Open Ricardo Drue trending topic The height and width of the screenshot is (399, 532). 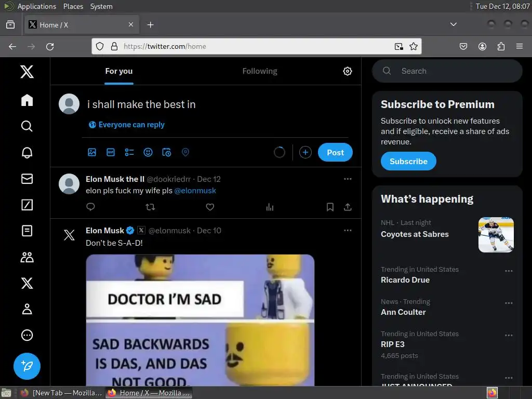[405, 280]
